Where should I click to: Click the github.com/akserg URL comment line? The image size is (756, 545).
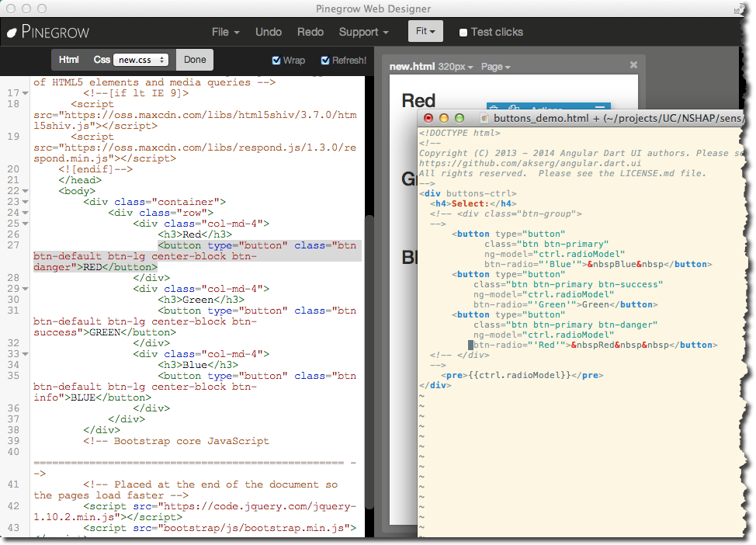pos(530,163)
